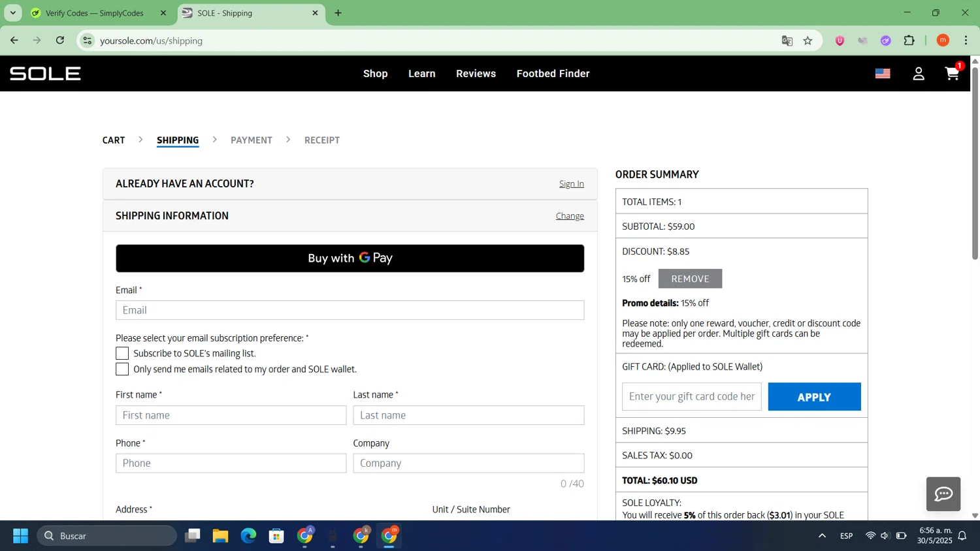Click the browser back arrow
The height and width of the screenshot is (551, 980).
(14, 40)
